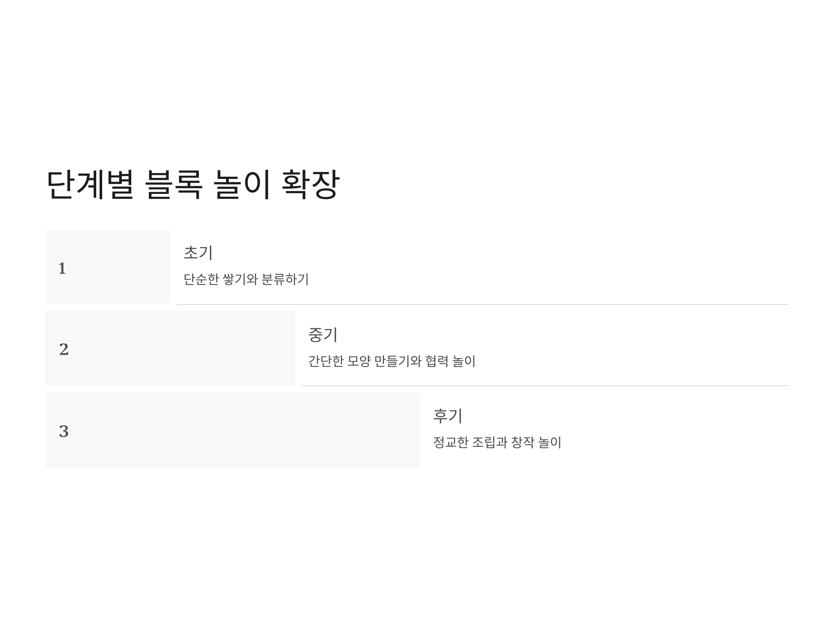Click the 중기 stage heading

(x=323, y=335)
